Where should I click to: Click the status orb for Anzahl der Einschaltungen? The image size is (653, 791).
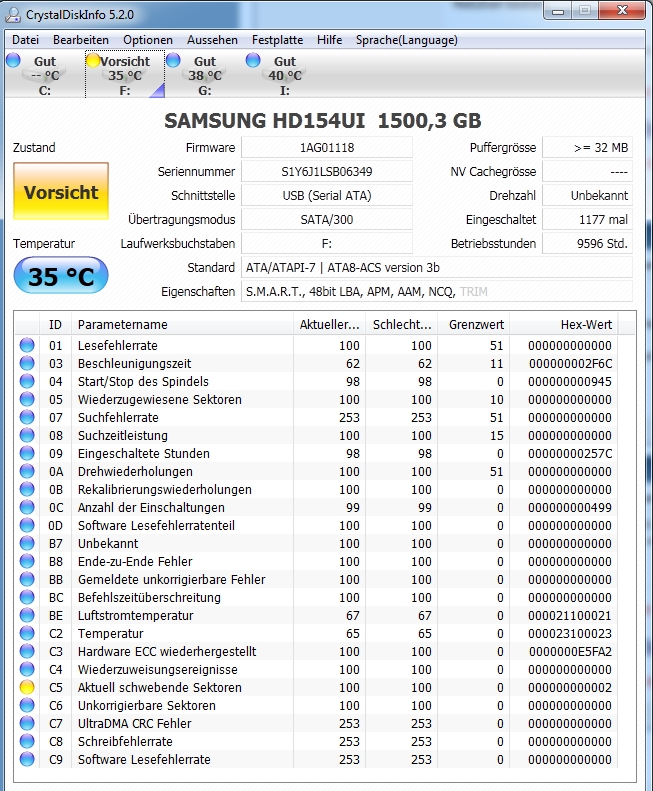click(x=27, y=507)
